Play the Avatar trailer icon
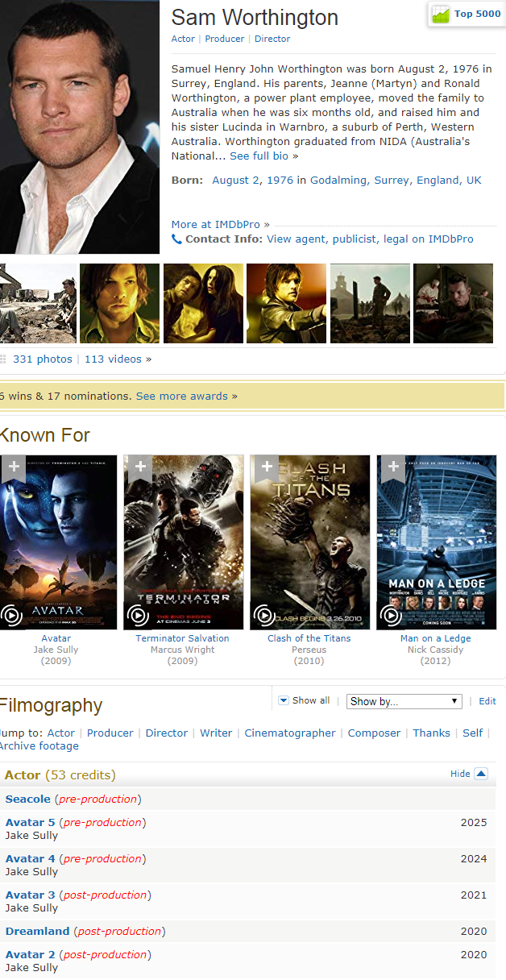Viewport: 506px width, 980px height. point(11,616)
